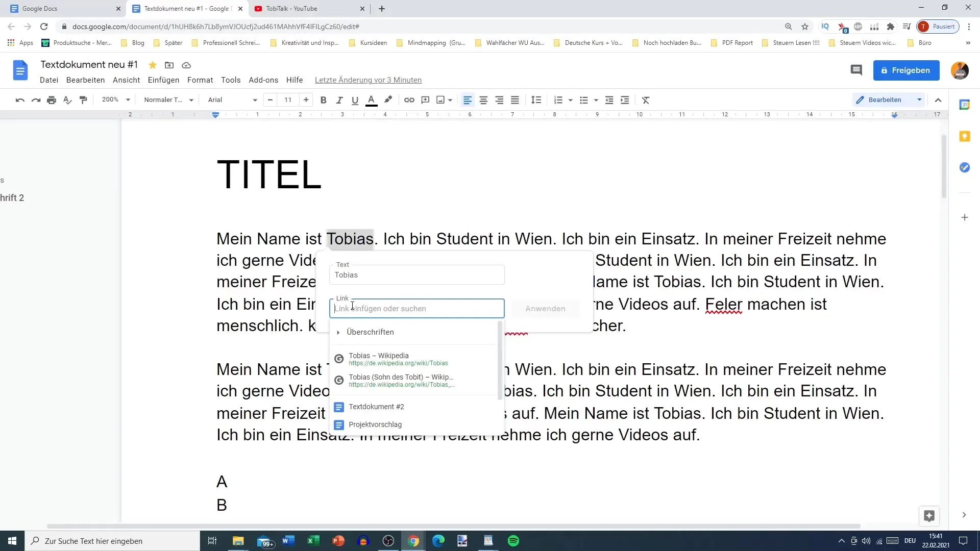980x551 pixels.
Task: Set left text alignment
Action: 468,100
